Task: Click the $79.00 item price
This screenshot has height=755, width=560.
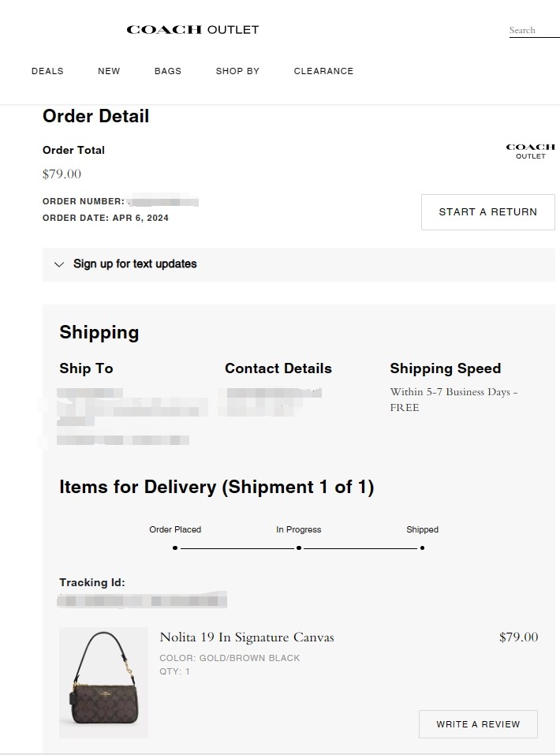Action: [518, 637]
